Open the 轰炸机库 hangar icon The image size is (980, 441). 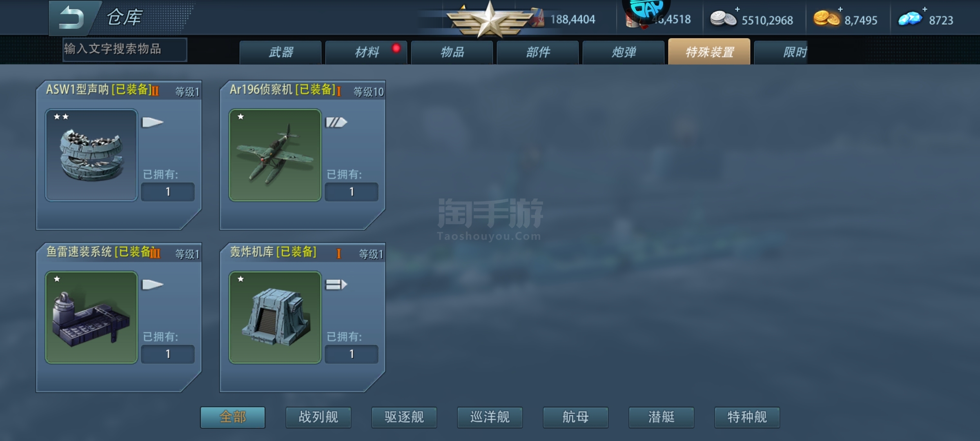275,317
